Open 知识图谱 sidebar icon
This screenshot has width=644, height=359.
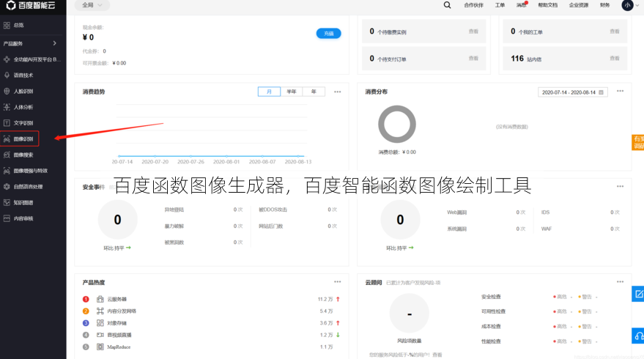coord(7,202)
